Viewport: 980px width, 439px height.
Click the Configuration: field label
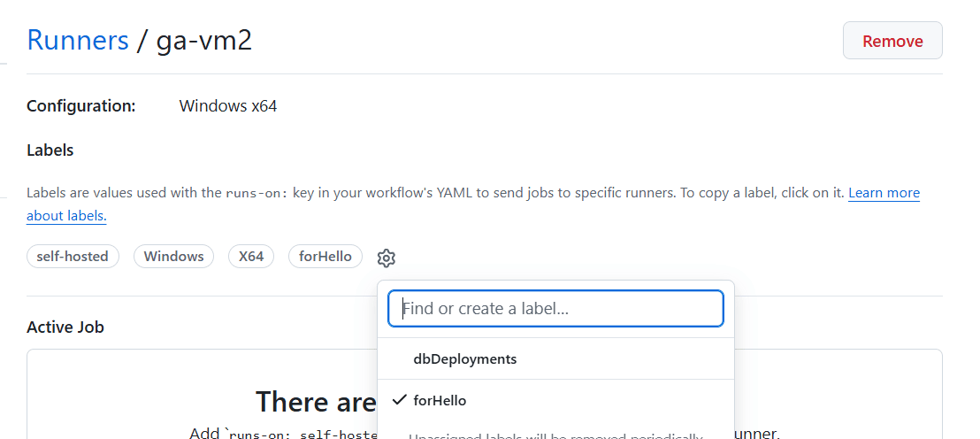[x=81, y=105]
